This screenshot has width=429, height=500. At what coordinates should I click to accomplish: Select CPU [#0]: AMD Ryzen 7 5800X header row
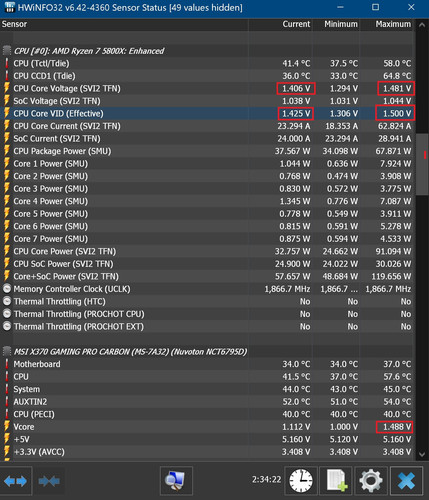207,51
